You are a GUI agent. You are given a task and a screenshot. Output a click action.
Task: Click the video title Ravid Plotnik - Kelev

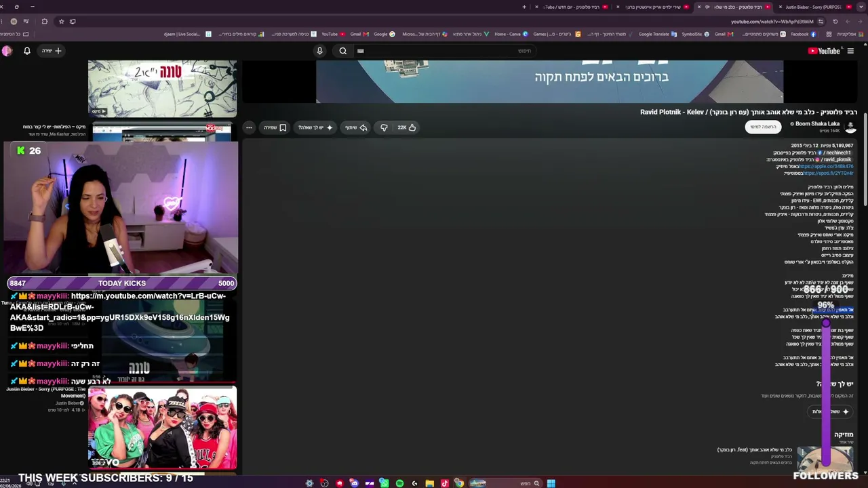[x=749, y=112]
